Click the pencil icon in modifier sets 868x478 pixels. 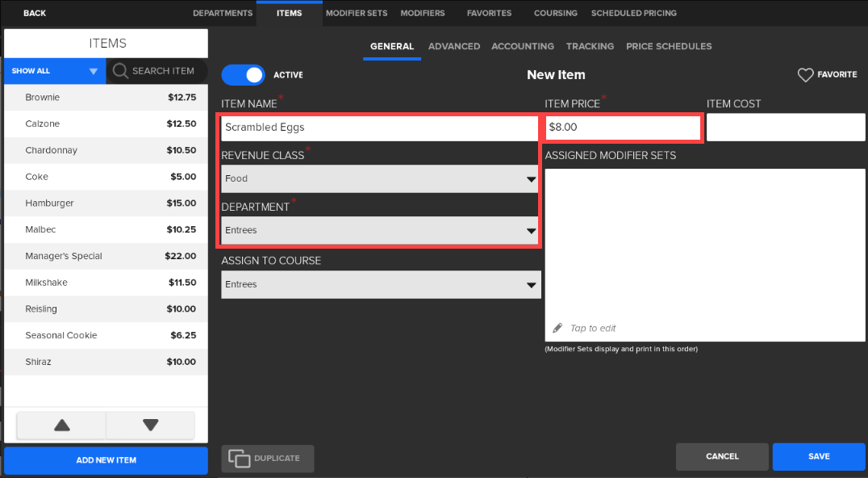click(557, 329)
